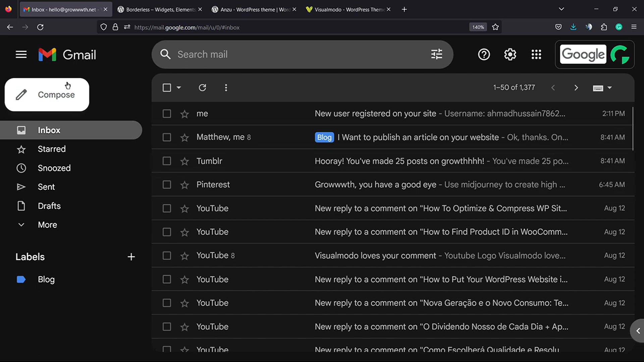Bookmark this page with the star
The height and width of the screenshot is (362, 644).
click(x=495, y=27)
